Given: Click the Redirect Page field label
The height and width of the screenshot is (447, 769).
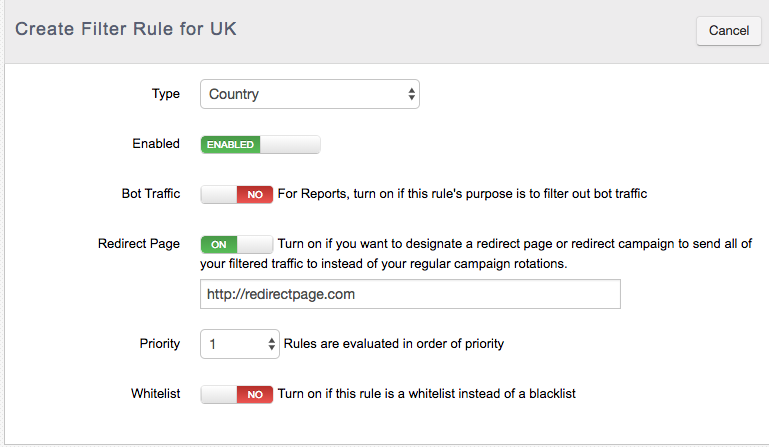Looking at the screenshot, I should (139, 244).
